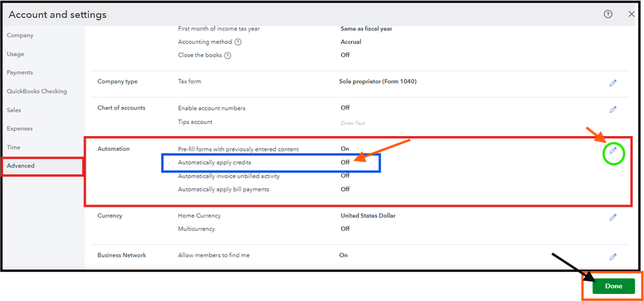Select the QuickBooks Checking tab
The height and width of the screenshot is (301, 644).
click(x=37, y=92)
